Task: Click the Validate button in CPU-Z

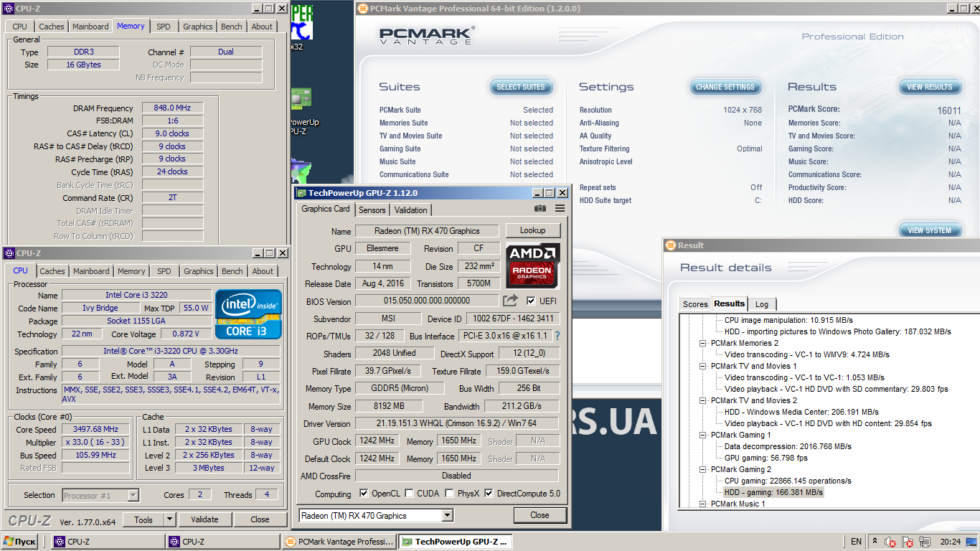Action: (x=204, y=519)
